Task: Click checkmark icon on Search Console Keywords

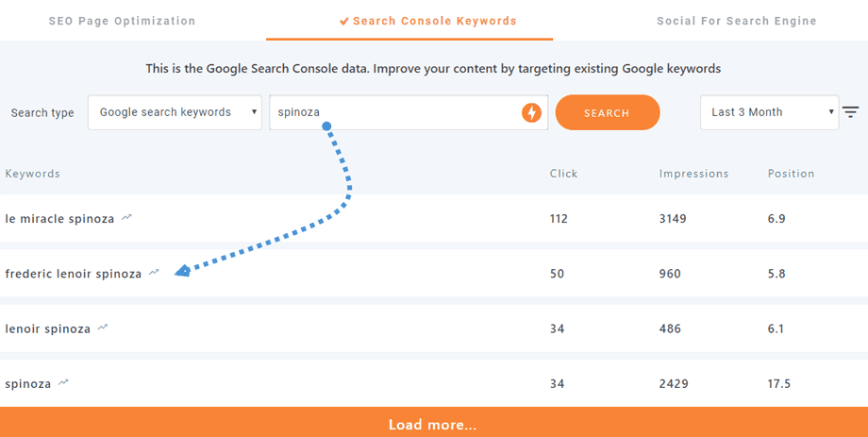Action: pos(344,21)
